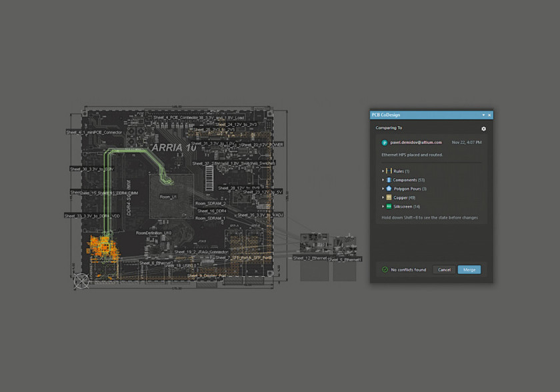
Task: Click the Polygon Pours pentagon icon
Action: (x=389, y=189)
